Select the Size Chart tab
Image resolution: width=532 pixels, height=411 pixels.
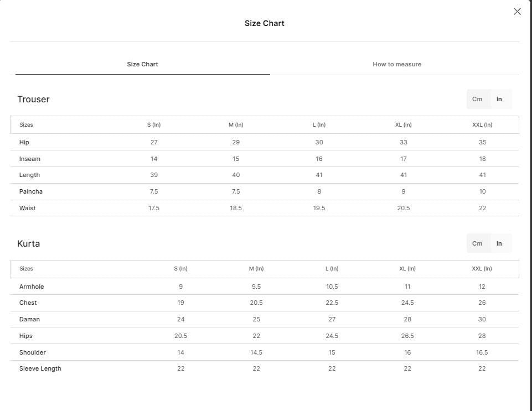pos(142,64)
